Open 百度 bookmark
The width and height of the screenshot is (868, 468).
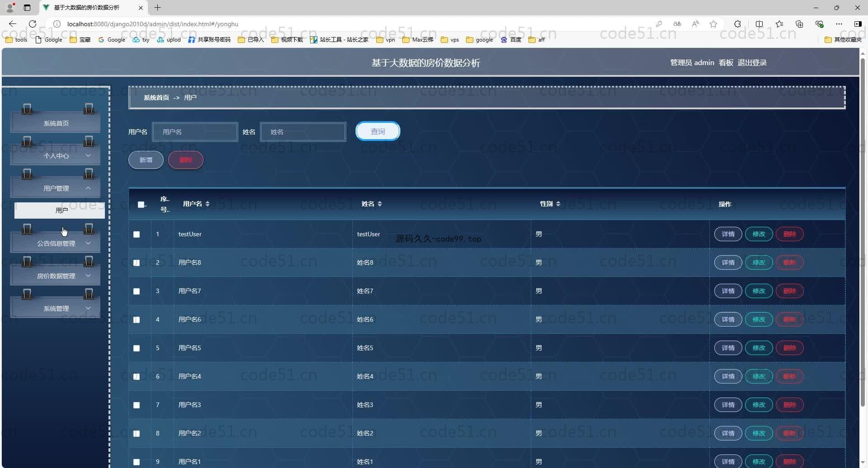(511, 40)
